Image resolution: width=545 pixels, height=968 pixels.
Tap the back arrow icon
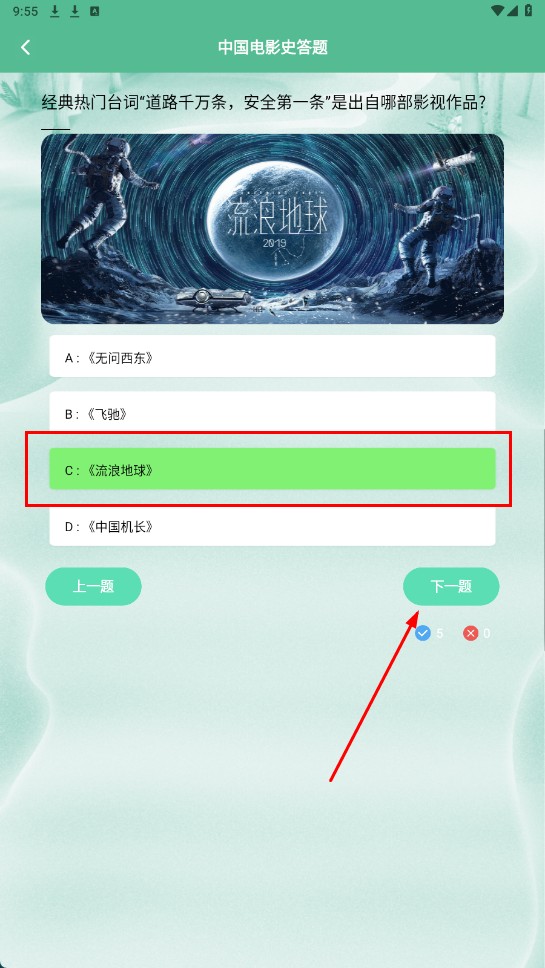tap(25, 48)
